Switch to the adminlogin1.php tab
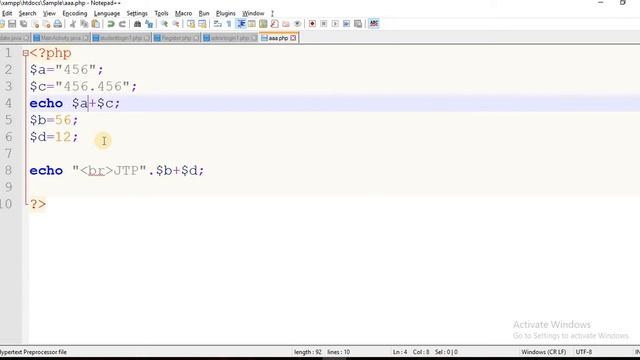The height and width of the screenshot is (360, 640). pyautogui.click(x=229, y=38)
